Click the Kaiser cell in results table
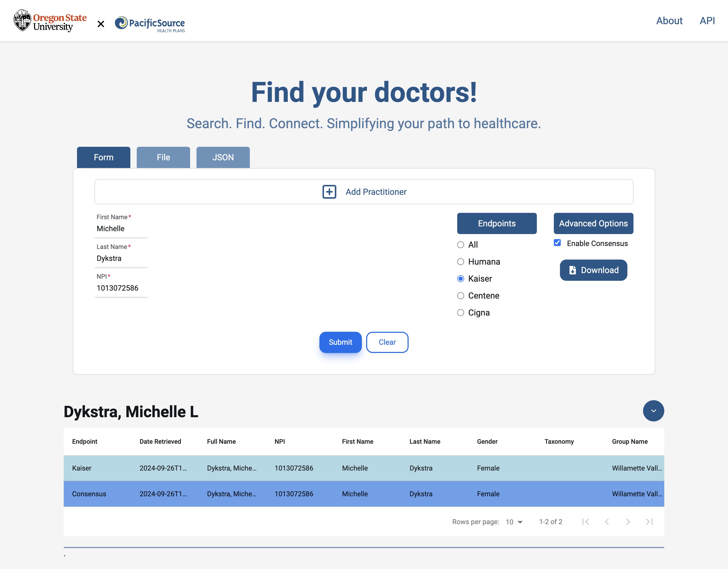This screenshot has width=728, height=569. click(82, 468)
